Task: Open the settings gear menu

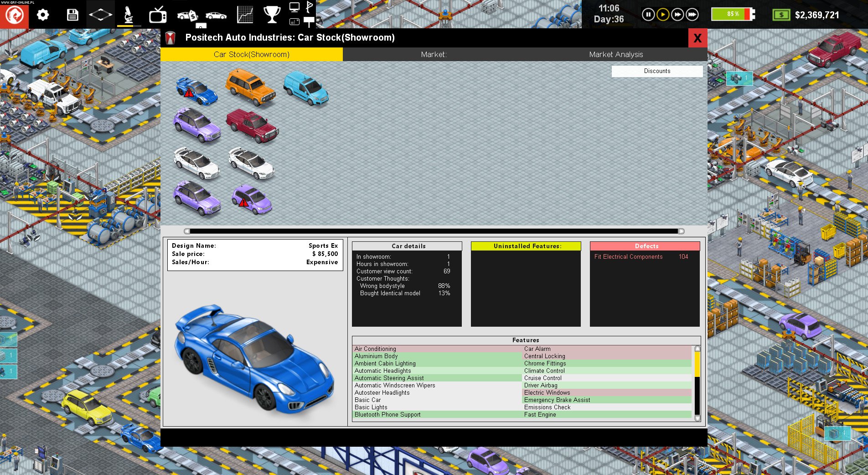Action: [43, 14]
